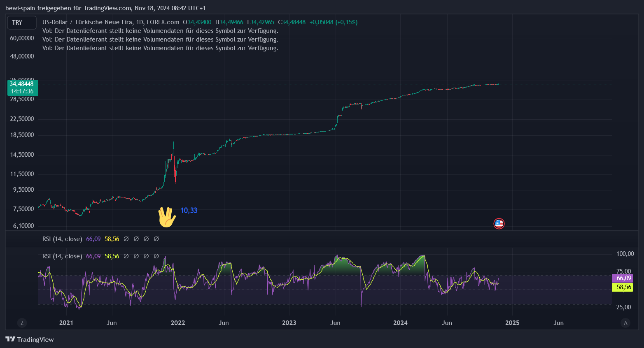Viewport: 644px width, 348px height.
Task: Click the 100,00 RSI scale label
Action: tap(625, 254)
